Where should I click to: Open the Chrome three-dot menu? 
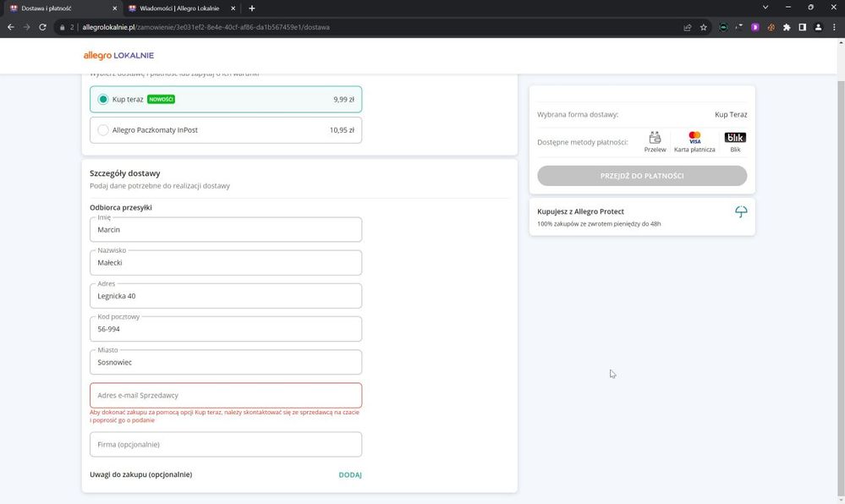point(833,27)
